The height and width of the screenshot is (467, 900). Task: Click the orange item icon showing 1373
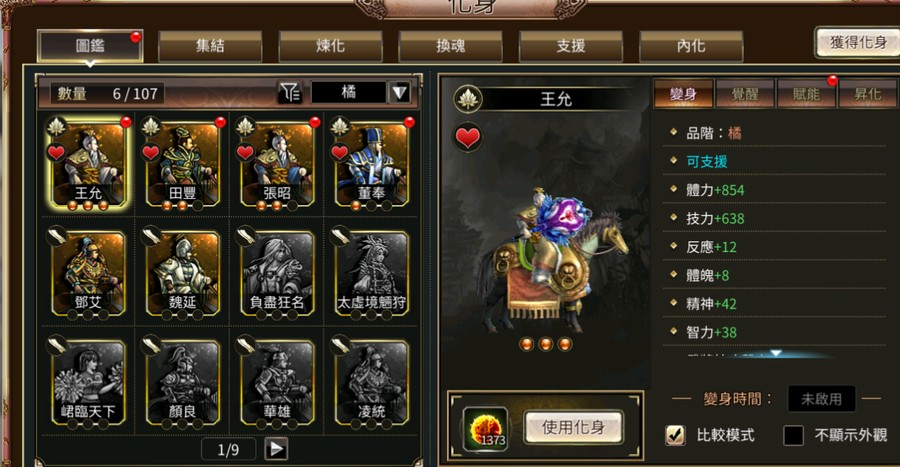pyautogui.click(x=486, y=429)
